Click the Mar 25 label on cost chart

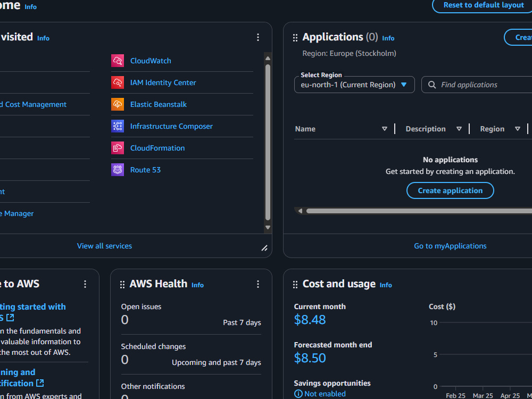483,396
